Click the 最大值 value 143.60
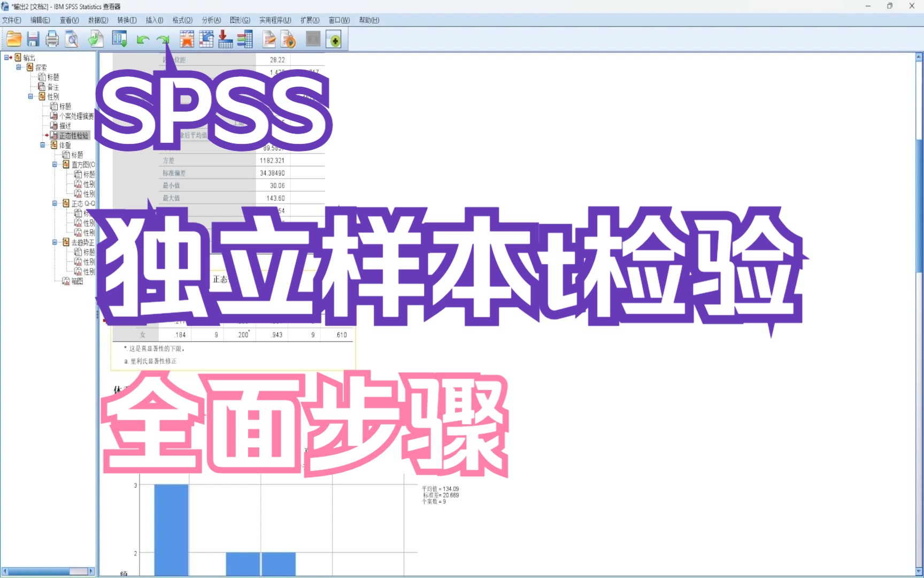The height and width of the screenshot is (578, 924). (275, 198)
